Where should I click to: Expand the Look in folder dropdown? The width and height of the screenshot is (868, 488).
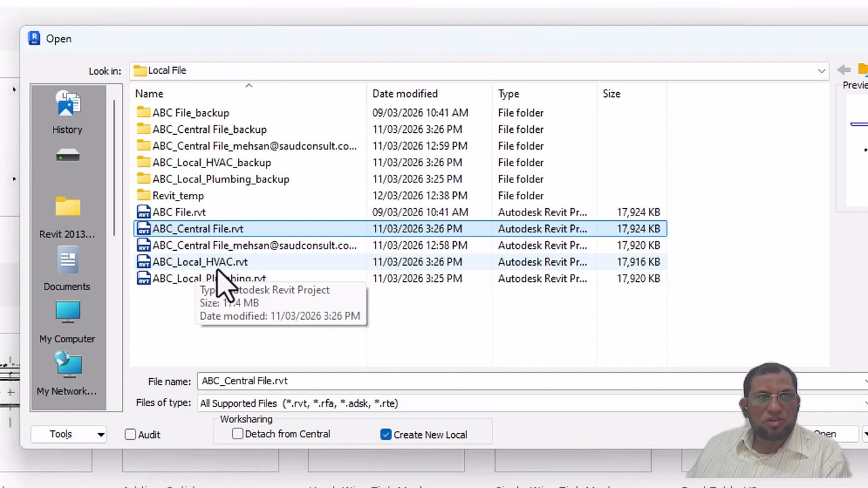click(x=821, y=70)
